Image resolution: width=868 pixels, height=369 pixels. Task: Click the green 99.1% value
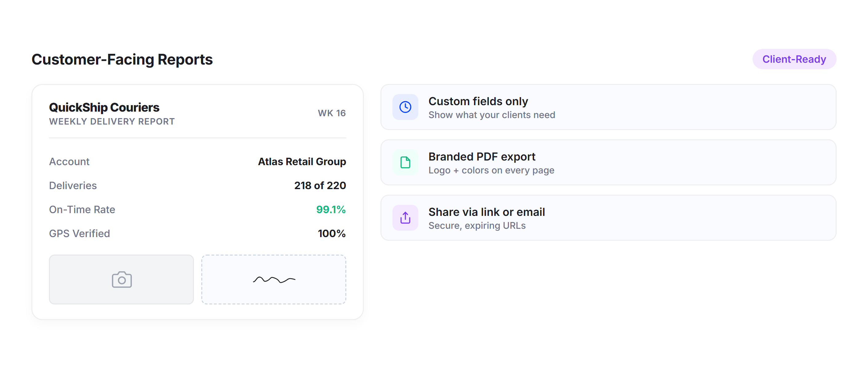[331, 209]
